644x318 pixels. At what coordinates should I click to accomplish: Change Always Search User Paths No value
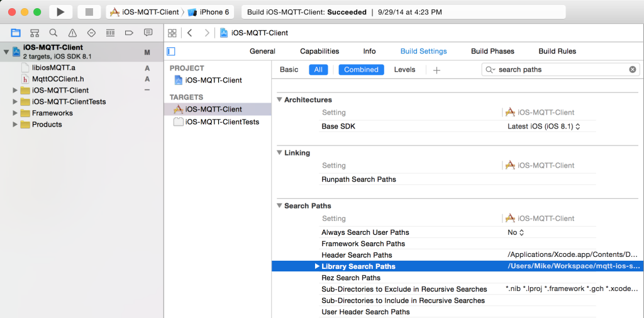(x=516, y=232)
